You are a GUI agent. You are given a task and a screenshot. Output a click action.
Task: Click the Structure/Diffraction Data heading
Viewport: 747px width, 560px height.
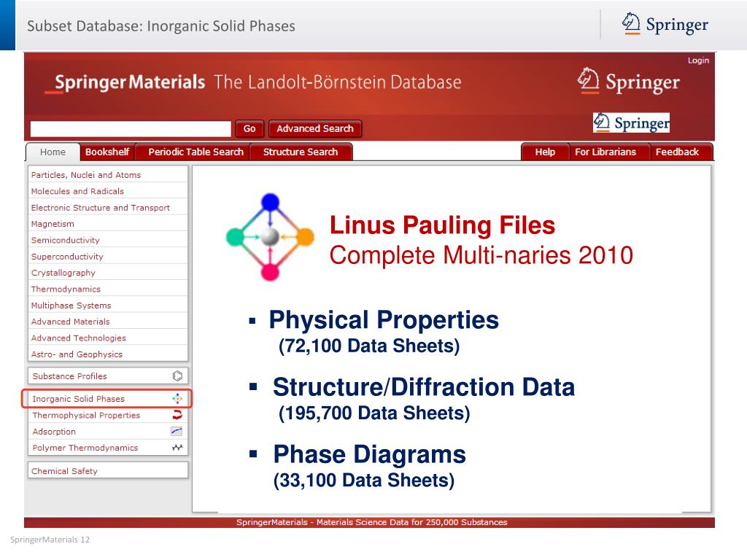424,386
